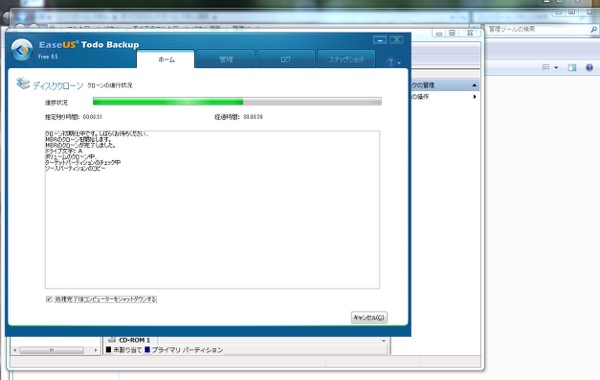This screenshot has width=600, height=380.
Task: Close the EaseUS Todo Backup window
Action: pos(396,40)
